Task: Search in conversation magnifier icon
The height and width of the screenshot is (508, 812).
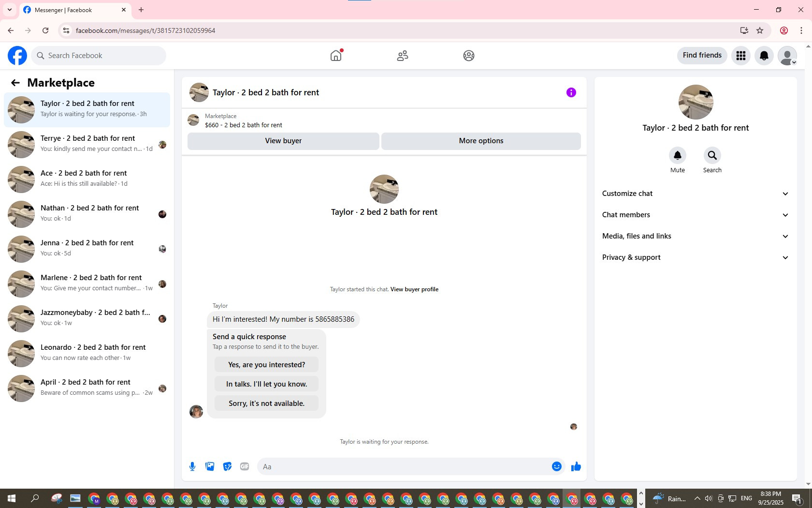Action: [712, 155]
